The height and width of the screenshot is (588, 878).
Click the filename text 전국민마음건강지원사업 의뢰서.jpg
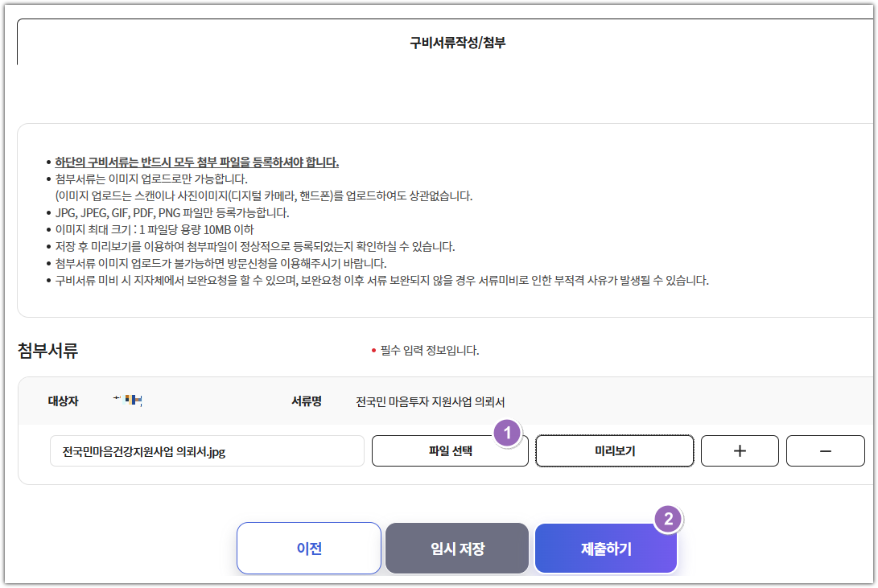(x=142, y=450)
